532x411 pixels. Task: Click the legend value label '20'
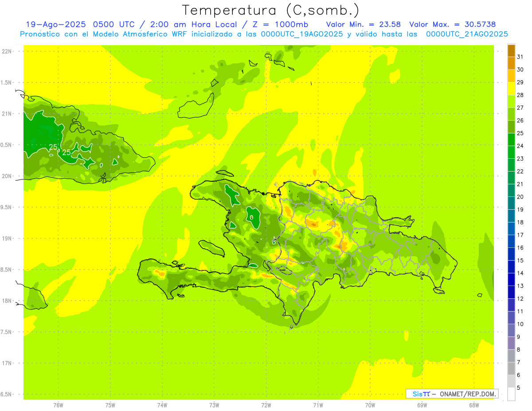520,197
